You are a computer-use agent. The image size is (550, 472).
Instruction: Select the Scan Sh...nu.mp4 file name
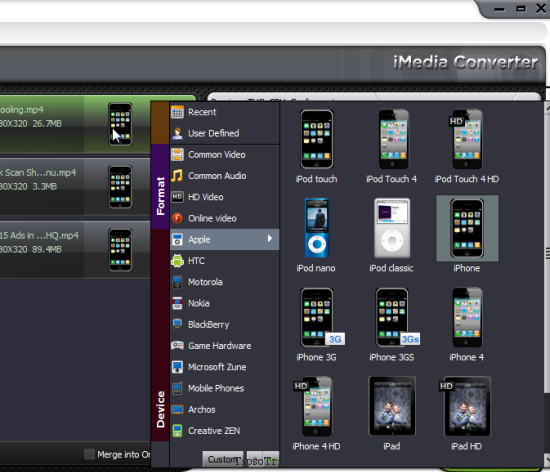[38, 173]
